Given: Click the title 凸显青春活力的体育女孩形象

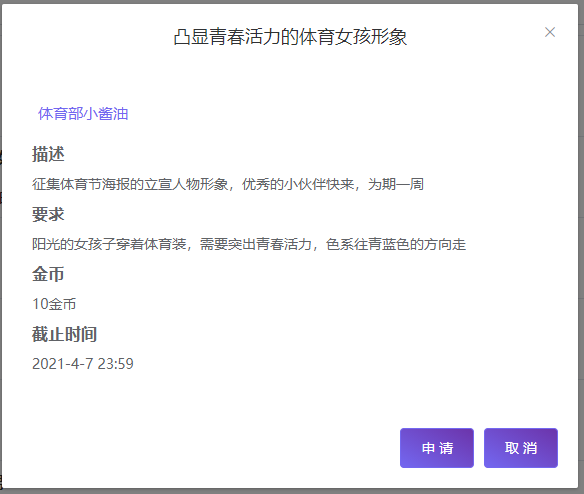Looking at the screenshot, I should pyautogui.click(x=290, y=37).
